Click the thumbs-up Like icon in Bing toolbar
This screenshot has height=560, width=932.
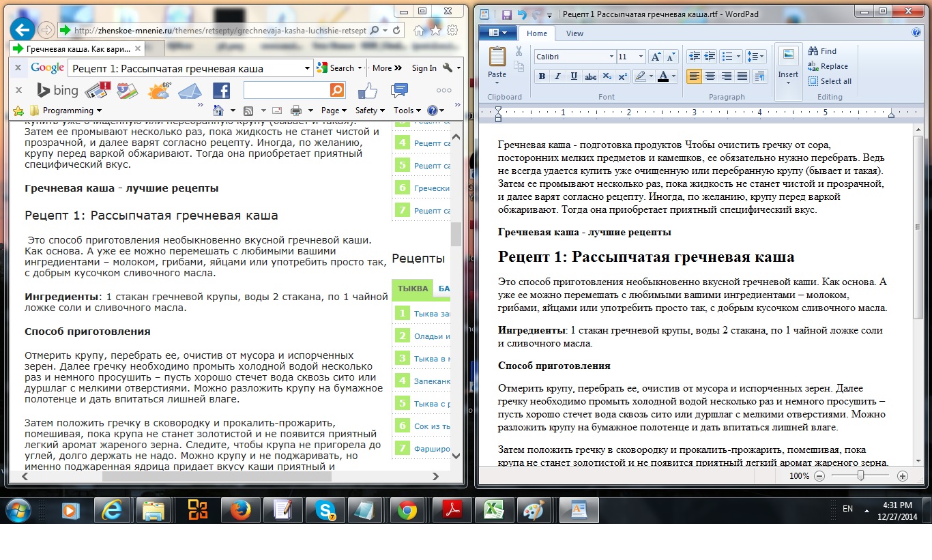point(367,90)
